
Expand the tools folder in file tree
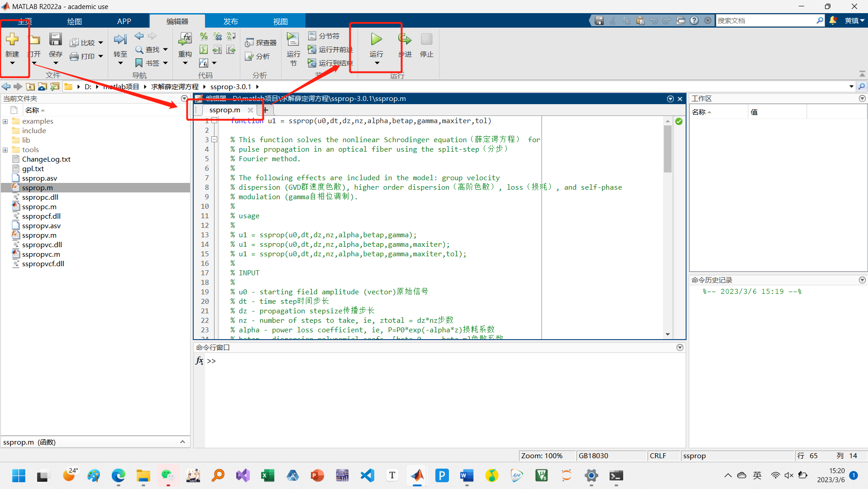(5, 150)
